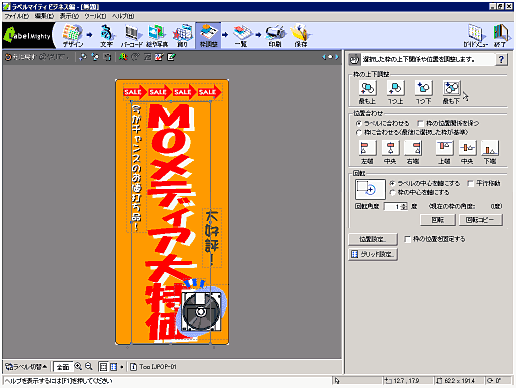Click the left page arrow above canvas
Image resolution: width=516 pixels, height=388 pixels.
click(x=324, y=57)
